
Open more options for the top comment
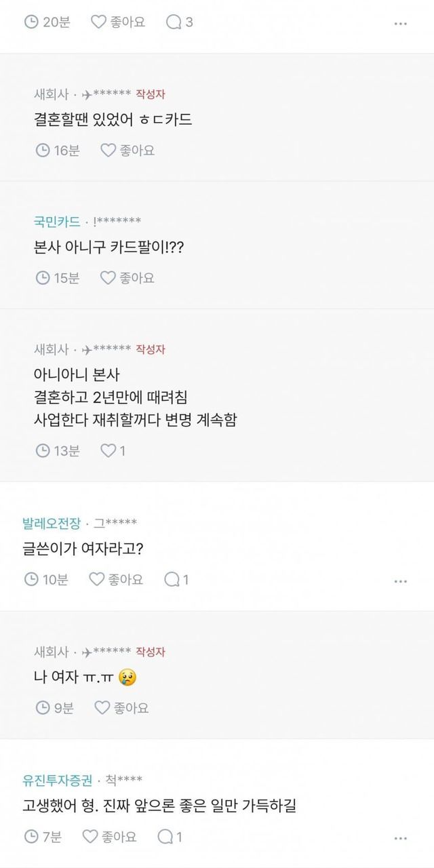tap(400, 23)
